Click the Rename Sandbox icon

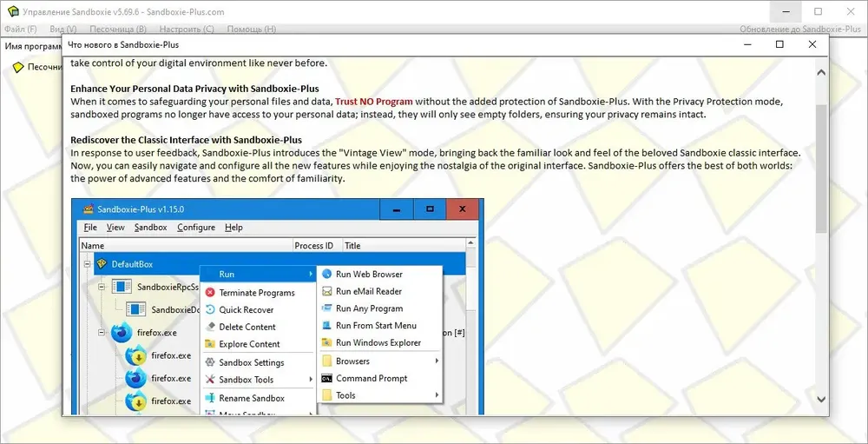click(210, 398)
